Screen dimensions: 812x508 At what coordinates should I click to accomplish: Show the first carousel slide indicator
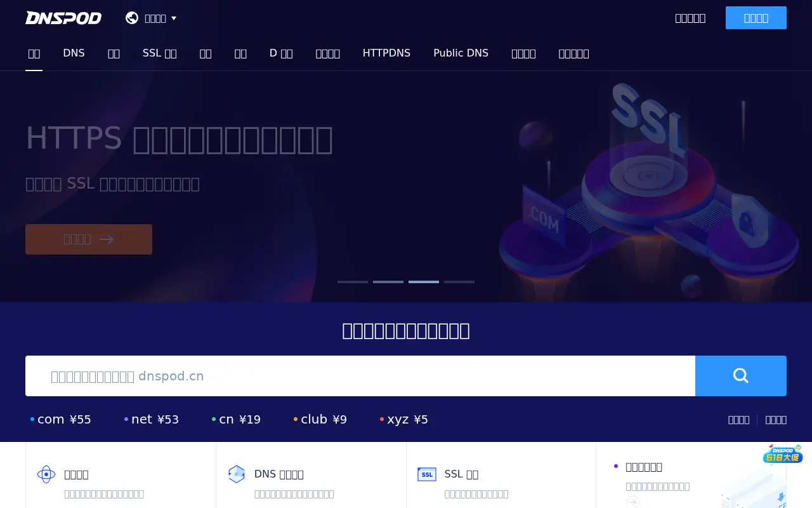[353, 281]
